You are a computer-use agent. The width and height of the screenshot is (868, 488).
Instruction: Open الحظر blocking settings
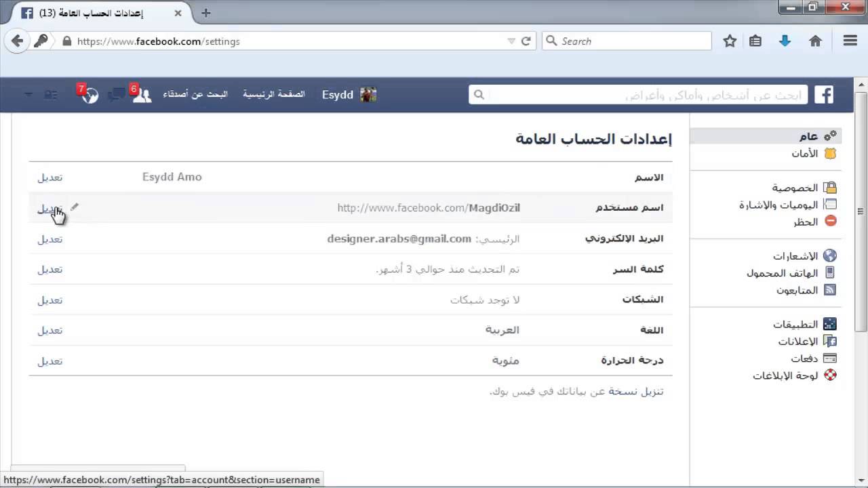click(806, 222)
